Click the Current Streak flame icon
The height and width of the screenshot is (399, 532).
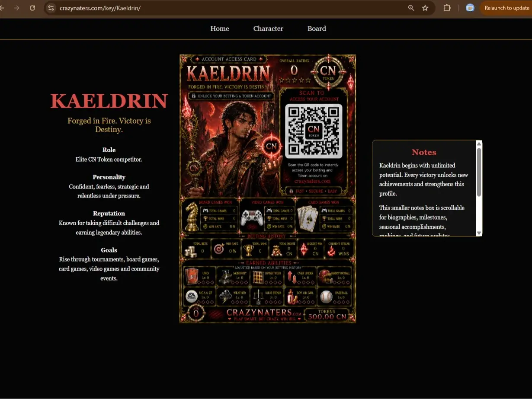pos(331,250)
